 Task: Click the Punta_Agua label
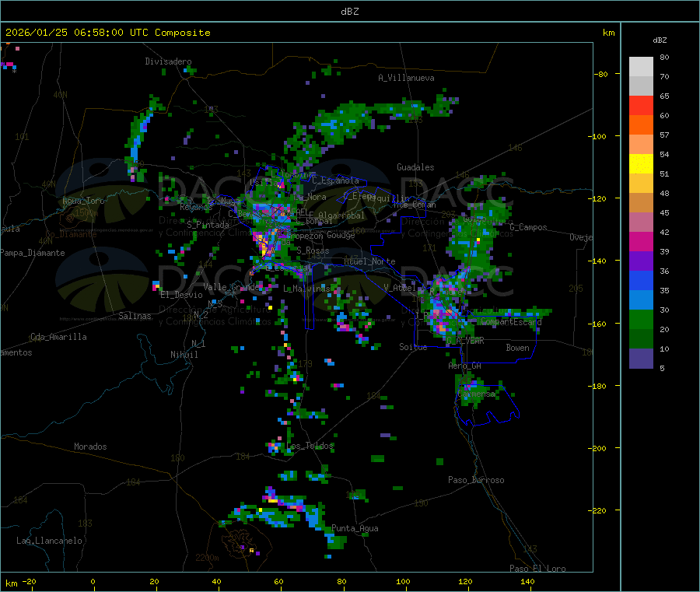(x=355, y=528)
